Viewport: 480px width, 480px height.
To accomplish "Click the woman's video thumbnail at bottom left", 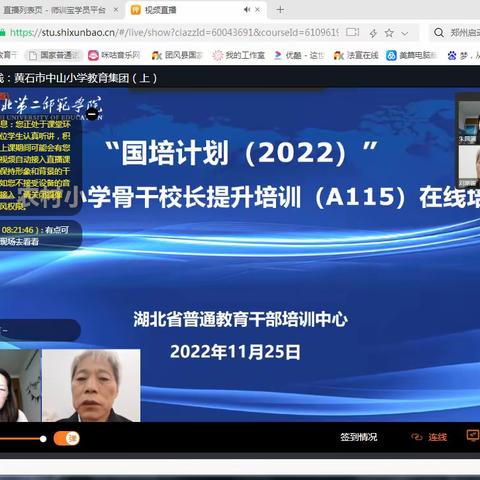I will pyautogui.click(x=20, y=385).
